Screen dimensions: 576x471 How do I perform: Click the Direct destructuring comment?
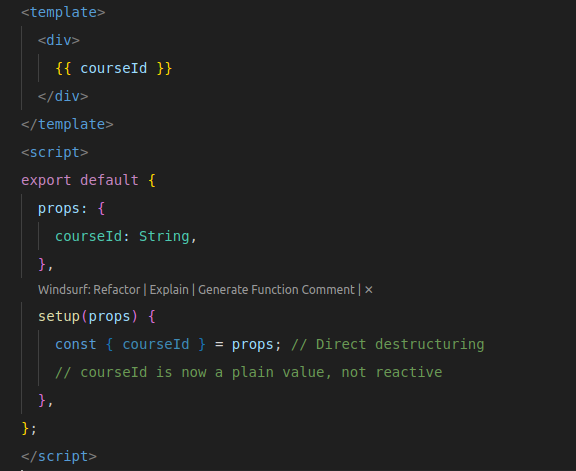[388, 344]
